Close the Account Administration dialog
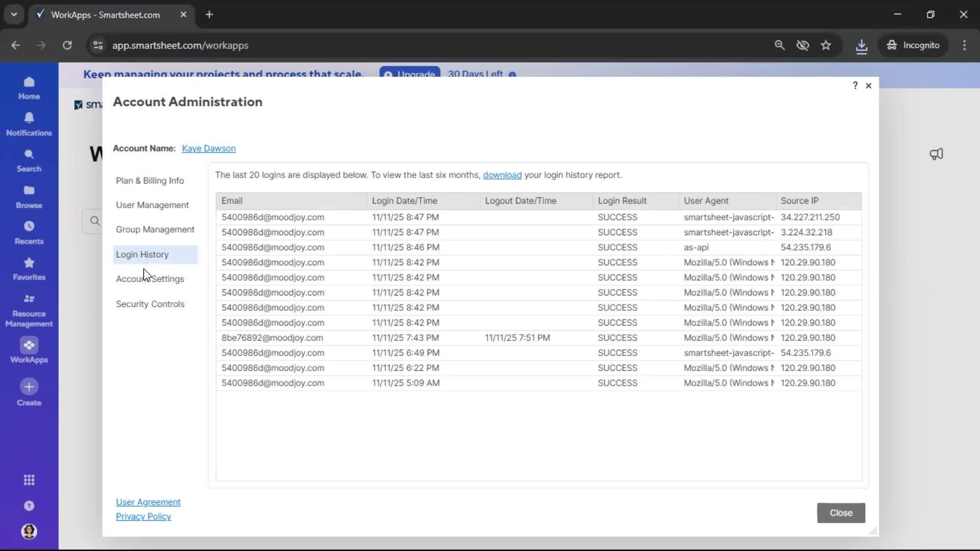The width and height of the screenshot is (980, 551). [869, 85]
